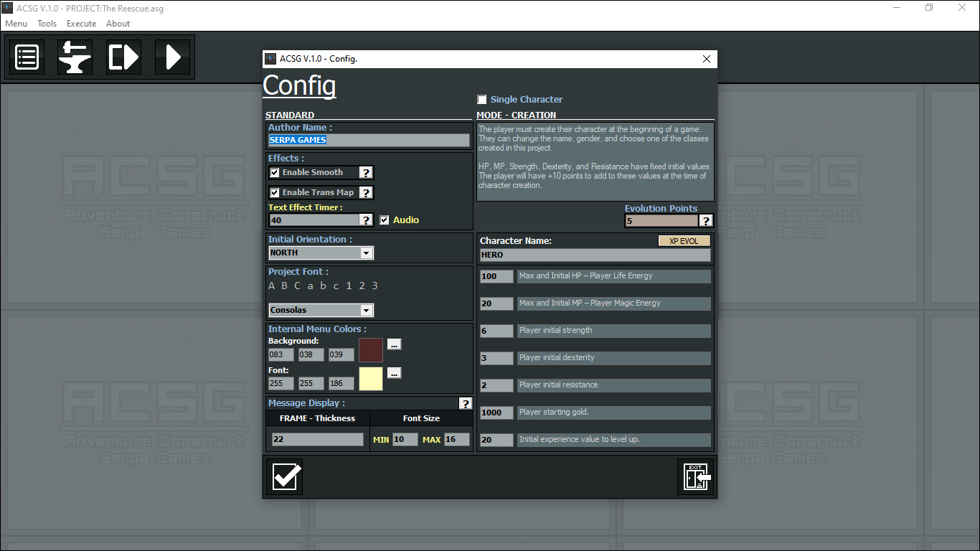Open the list menu toolbar icon
Screen dimensions: 980x551
pos(27,57)
